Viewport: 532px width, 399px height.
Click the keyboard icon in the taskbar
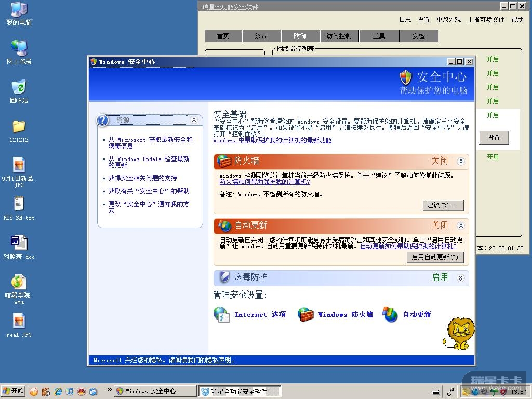pyautogui.click(x=436, y=392)
